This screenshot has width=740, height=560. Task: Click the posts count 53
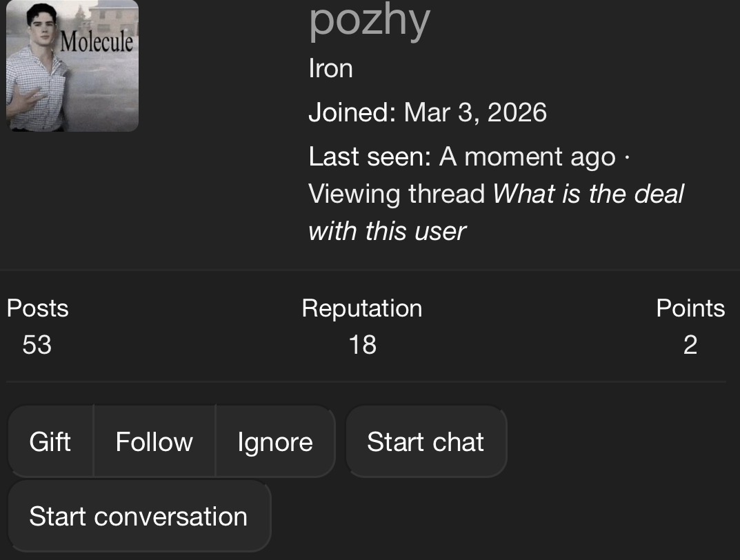pyautogui.click(x=37, y=345)
